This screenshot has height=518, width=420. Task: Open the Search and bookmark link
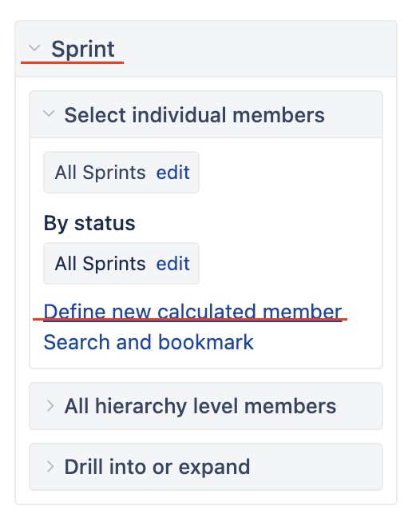149,342
